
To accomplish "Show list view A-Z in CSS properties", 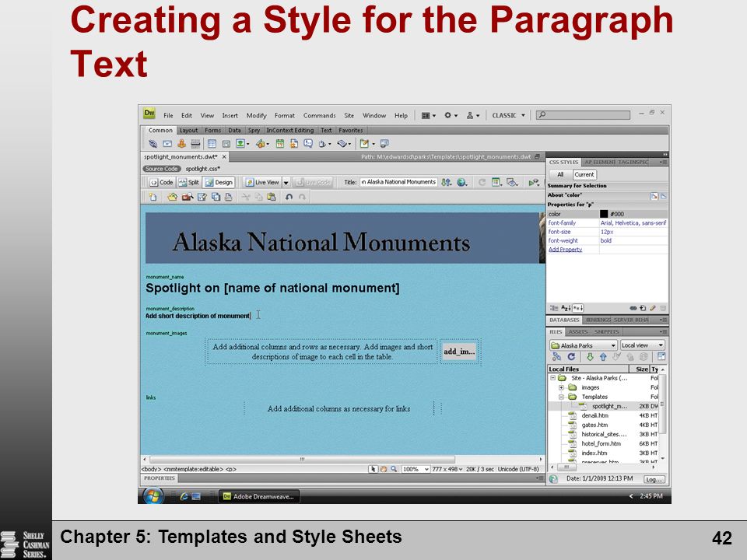I will pos(566,308).
